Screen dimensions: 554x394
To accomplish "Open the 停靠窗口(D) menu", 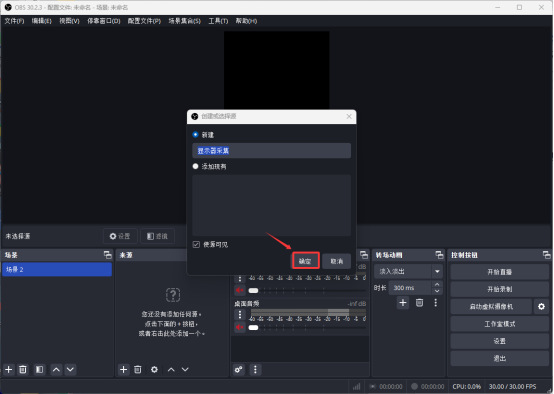I will tap(104, 21).
